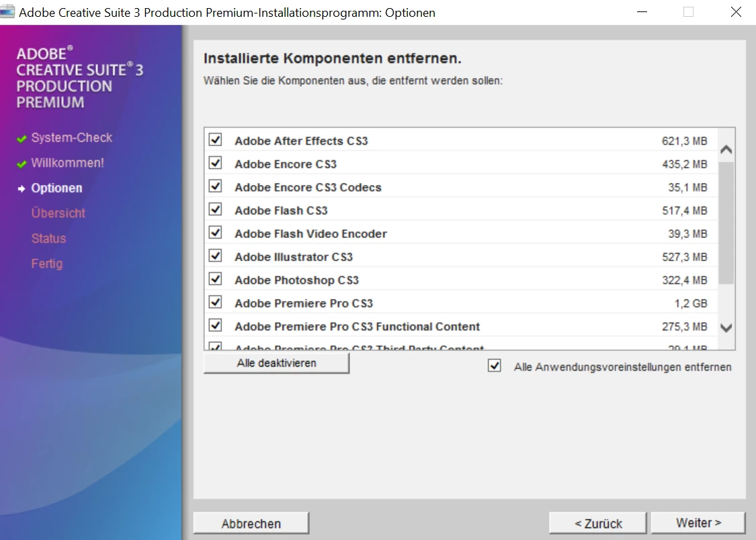Click the Adobe Photoshop CS3 label
The height and width of the screenshot is (540, 756).
[296, 280]
